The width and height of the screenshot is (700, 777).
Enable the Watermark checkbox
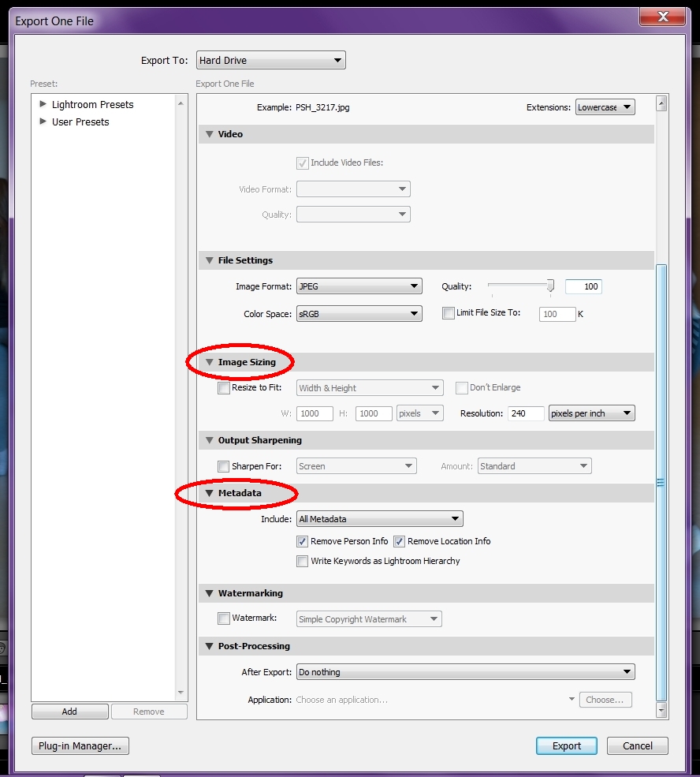click(224, 619)
